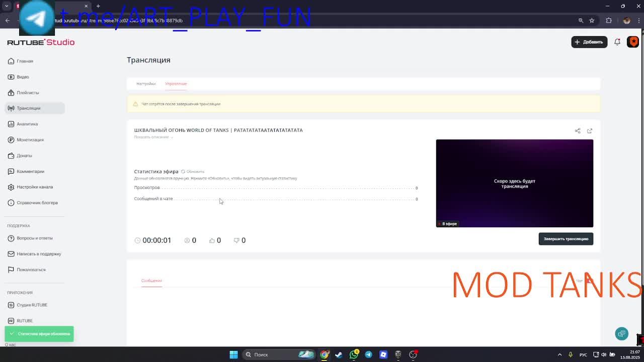Click the Просмотров statistic row
Screen dimensions: 644x362
pos(276,188)
